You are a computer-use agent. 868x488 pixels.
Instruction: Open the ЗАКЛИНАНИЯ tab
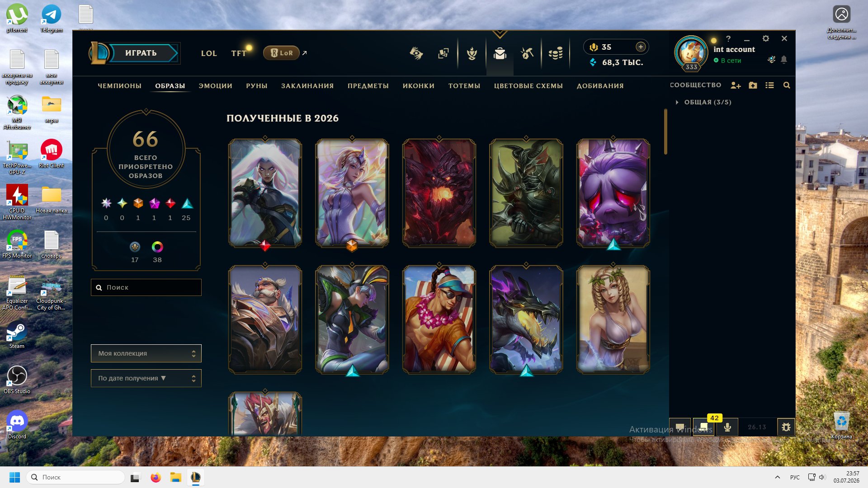(307, 86)
